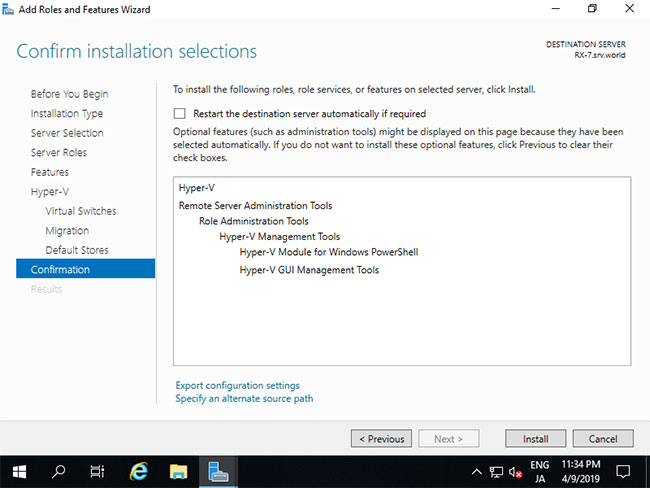Screen dimensions: 650x488
Task: Open taskbar search
Action: (58, 471)
